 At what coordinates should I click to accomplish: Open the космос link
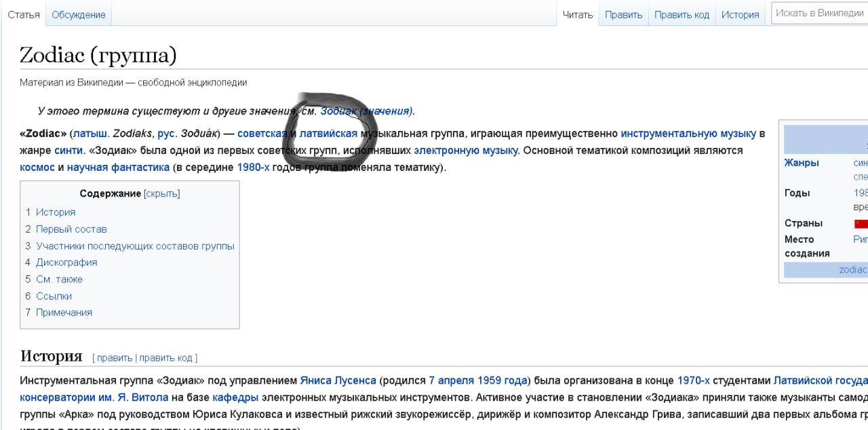coord(37,167)
